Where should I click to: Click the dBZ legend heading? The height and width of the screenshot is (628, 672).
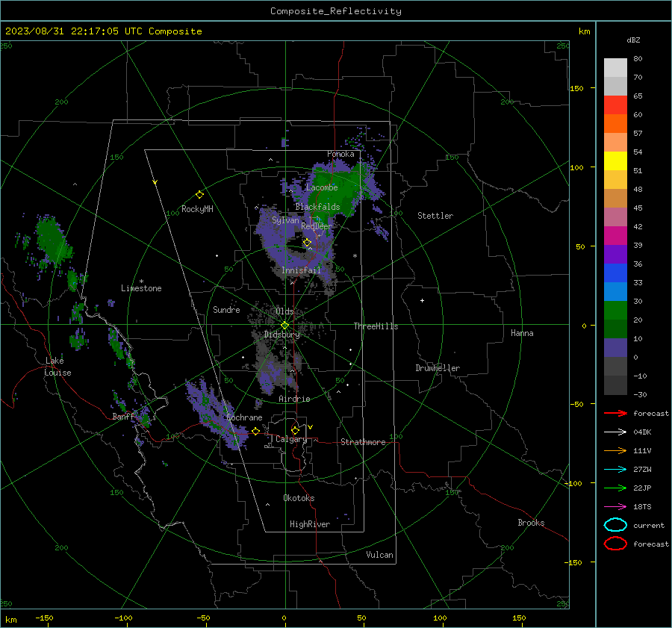[633, 40]
